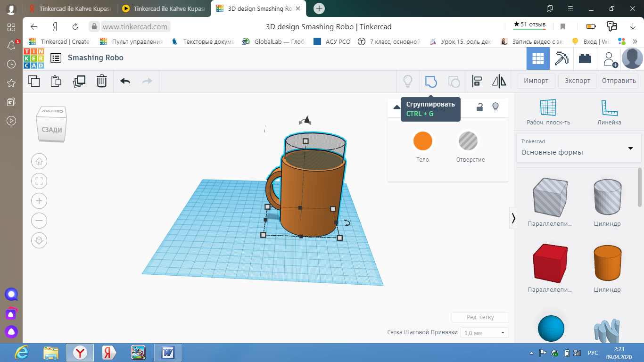
Task: Click the Paste tool icon
Action: 56,81
